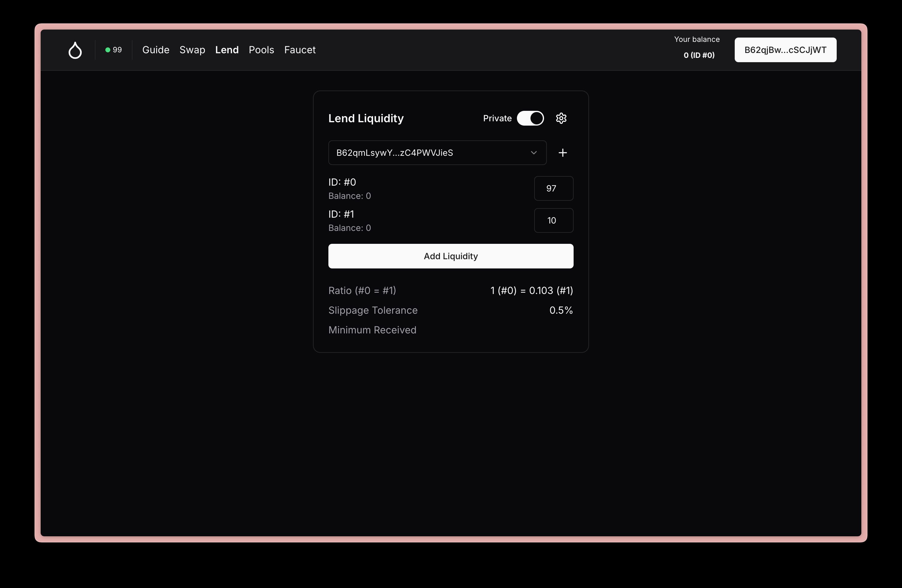Click the Balance: 0 under ID: #0

pos(349,196)
